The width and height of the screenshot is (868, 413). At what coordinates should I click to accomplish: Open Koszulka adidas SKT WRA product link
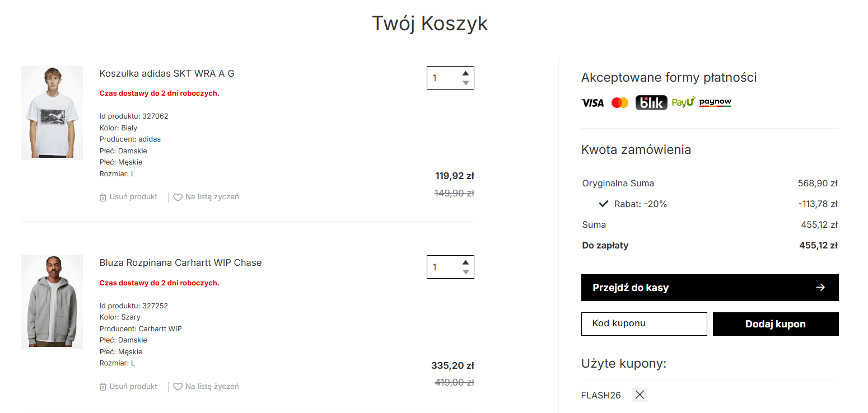pos(167,73)
